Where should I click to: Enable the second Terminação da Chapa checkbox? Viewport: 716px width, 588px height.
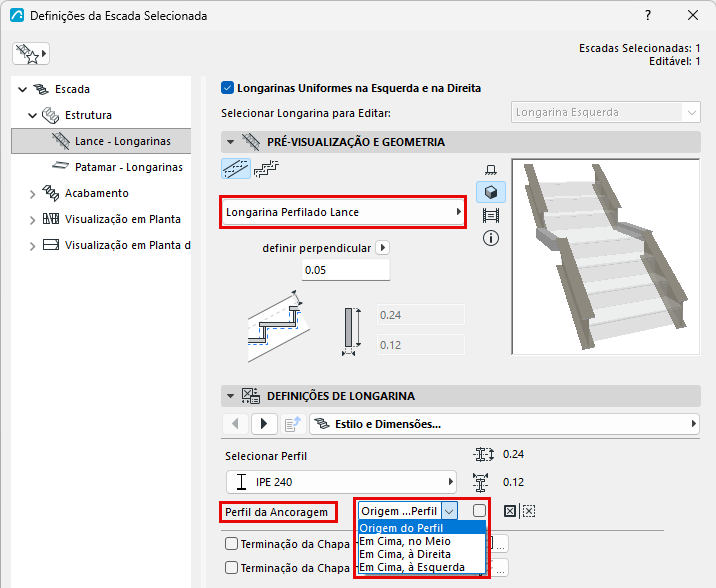232,567
